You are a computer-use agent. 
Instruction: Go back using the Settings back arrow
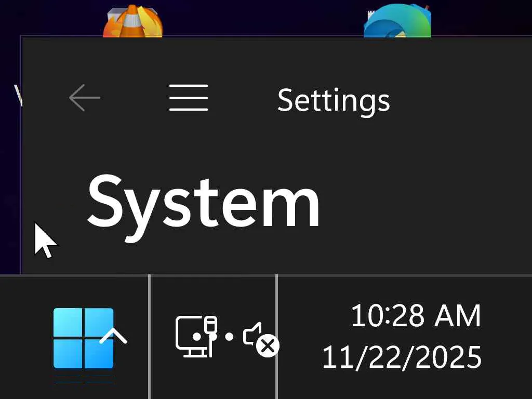[85, 98]
